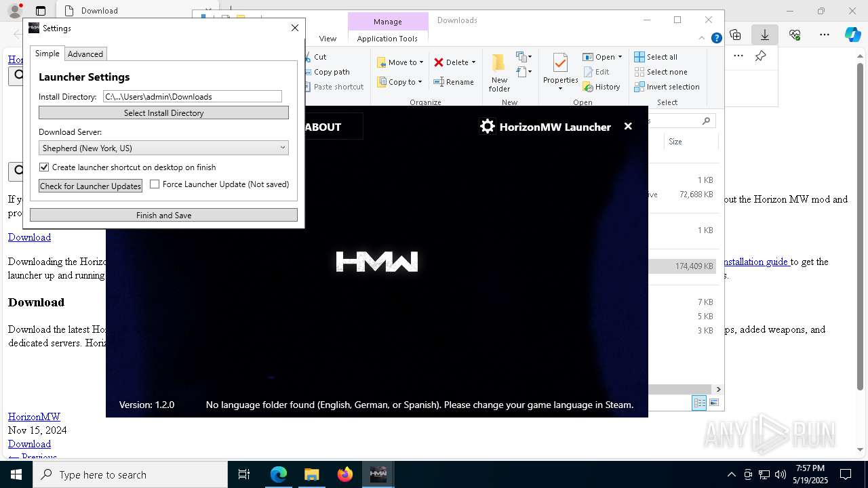This screenshot has height=488, width=868.
Task: Click HMW launcher taskbar icon
Action: point(378,474)
